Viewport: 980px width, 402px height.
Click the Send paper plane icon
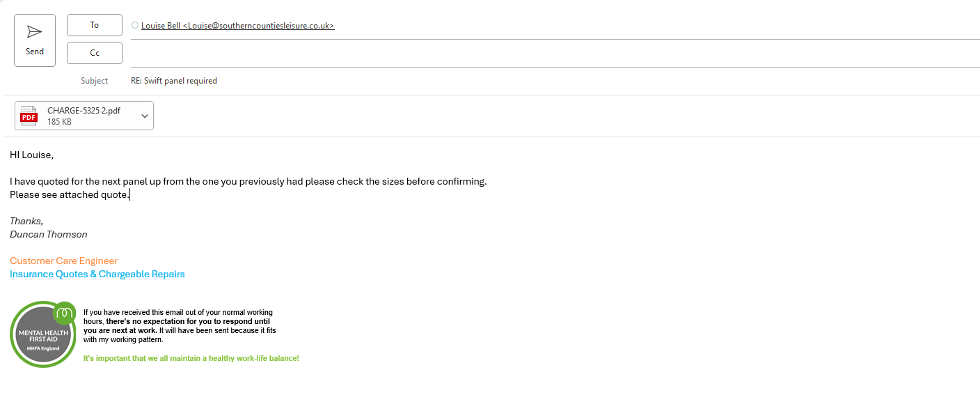pyautogui.click(x=34, y=32)
